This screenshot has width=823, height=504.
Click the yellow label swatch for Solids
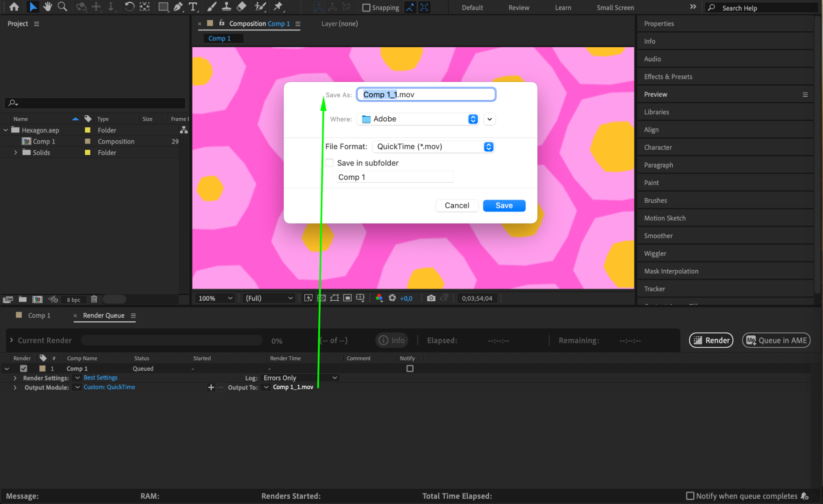87,152
